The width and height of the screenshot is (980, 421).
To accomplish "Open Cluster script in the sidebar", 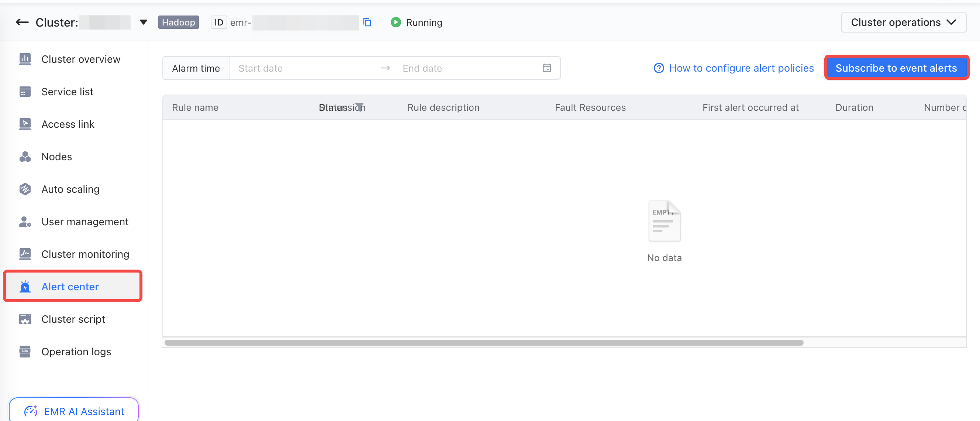I will pos(73,319).
